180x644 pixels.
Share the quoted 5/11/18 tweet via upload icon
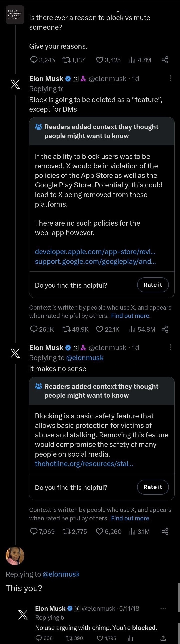pos(163,638)
